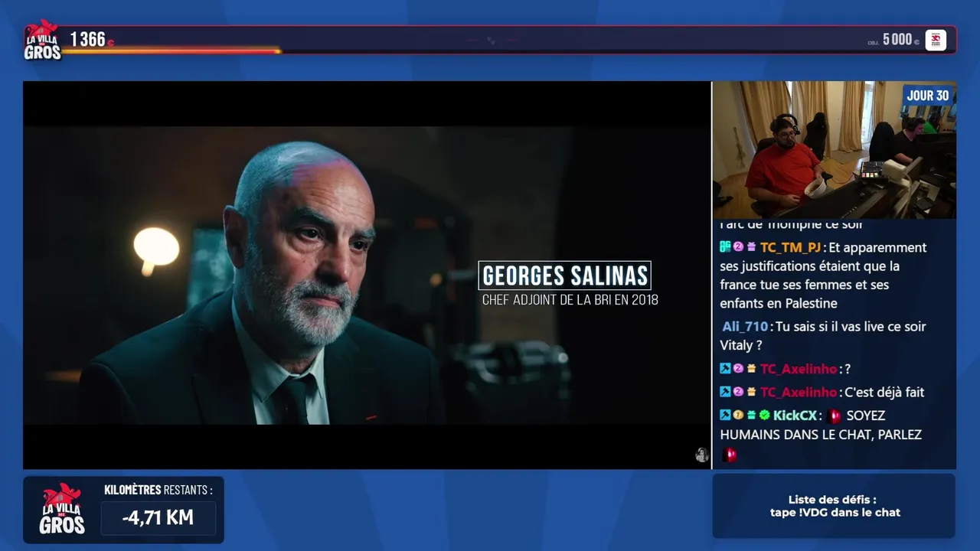Image resolution: width=980 pixels, height=551 pixels.
Task: Click the streamer webcam feed
Action: tap(835, 150)
